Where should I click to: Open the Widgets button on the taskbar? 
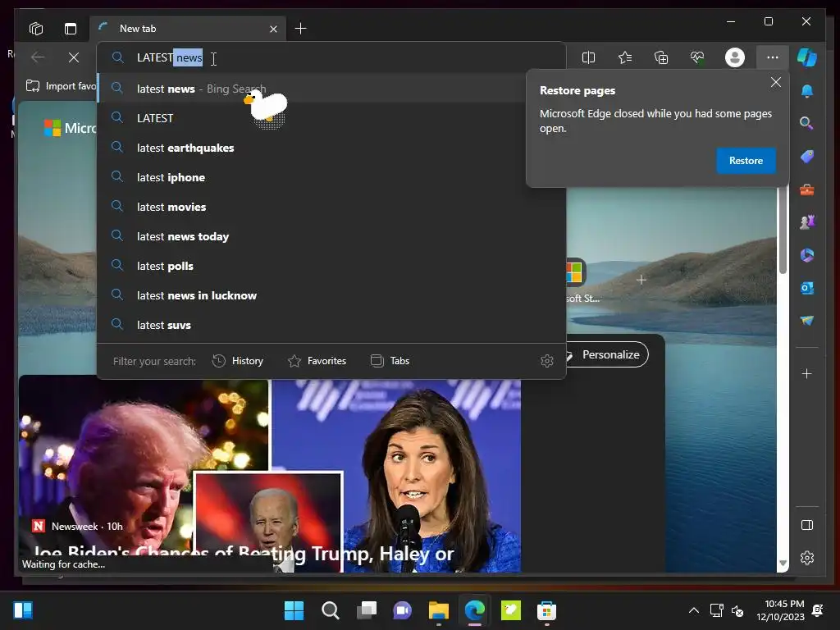[x=23, y=610]
